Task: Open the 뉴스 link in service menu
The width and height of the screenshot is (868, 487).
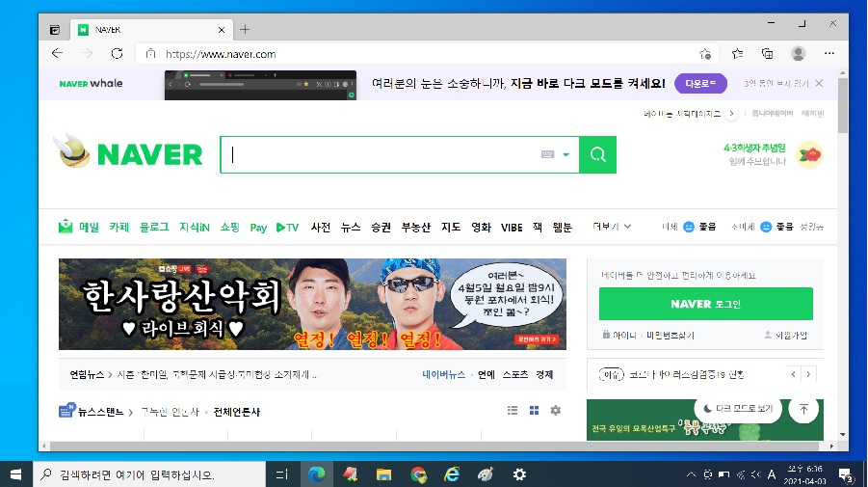Action: pos(351,228)
